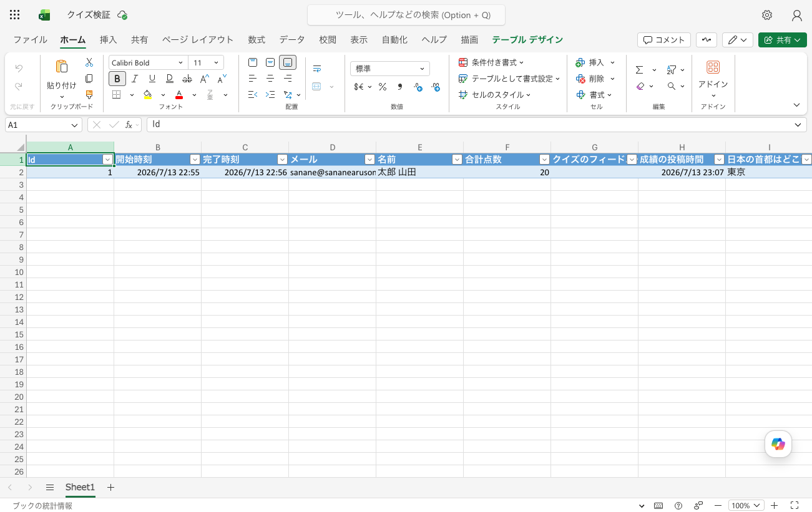The image size is (812, 512).
Task: Switch to the テーブル デザイン tab
Action: 527,39
